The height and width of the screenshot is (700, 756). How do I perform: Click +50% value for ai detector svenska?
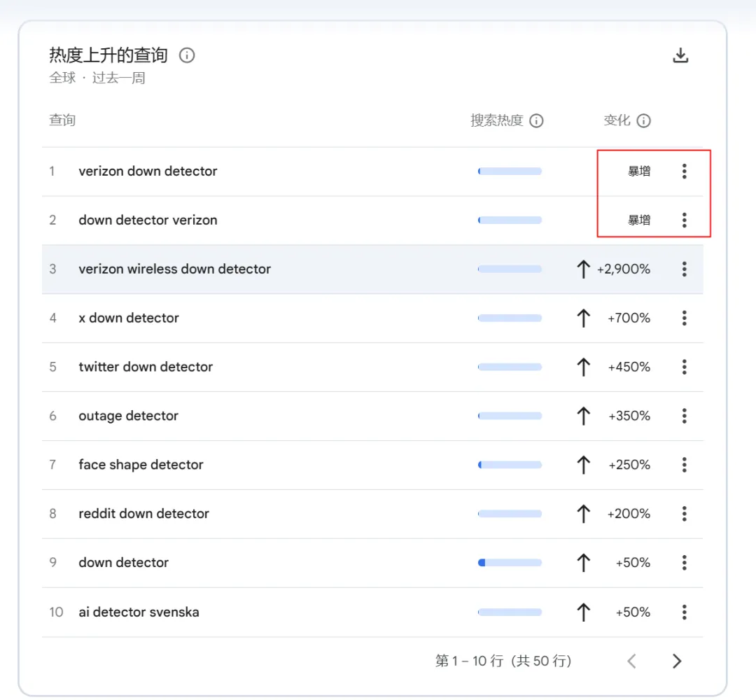633,612
